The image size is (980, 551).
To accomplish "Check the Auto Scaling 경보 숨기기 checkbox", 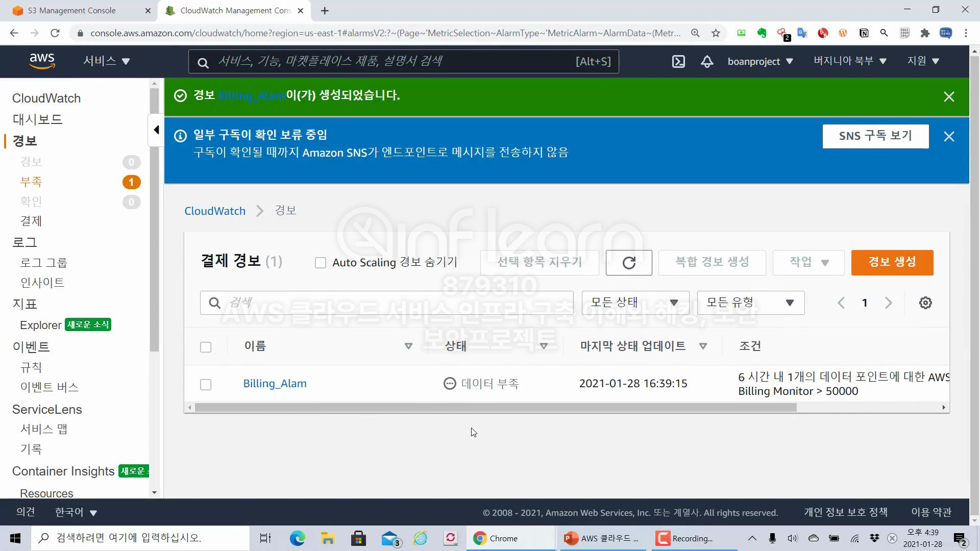I will point(321,263).
